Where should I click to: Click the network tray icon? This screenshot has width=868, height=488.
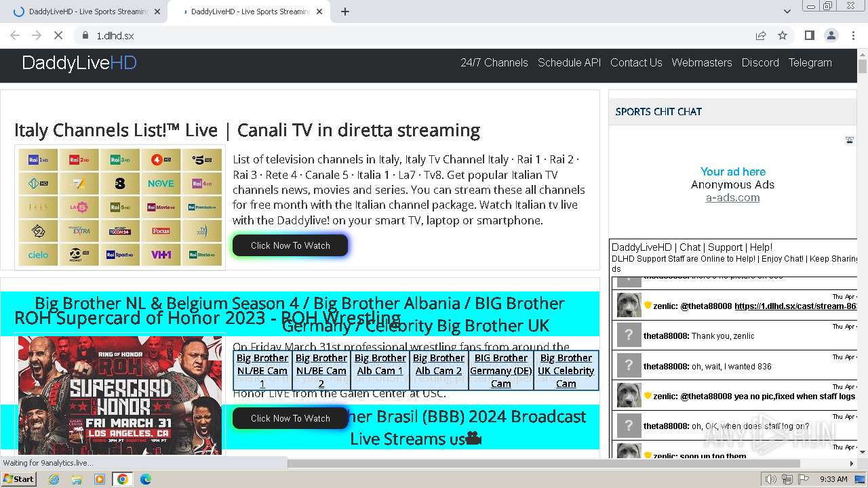point(786,479)
